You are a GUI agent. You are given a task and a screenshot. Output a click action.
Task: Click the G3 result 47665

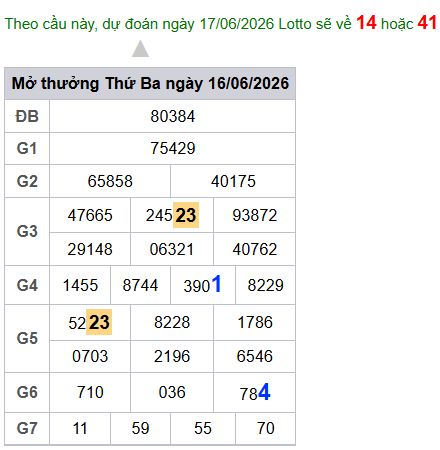tap(90, 215)
